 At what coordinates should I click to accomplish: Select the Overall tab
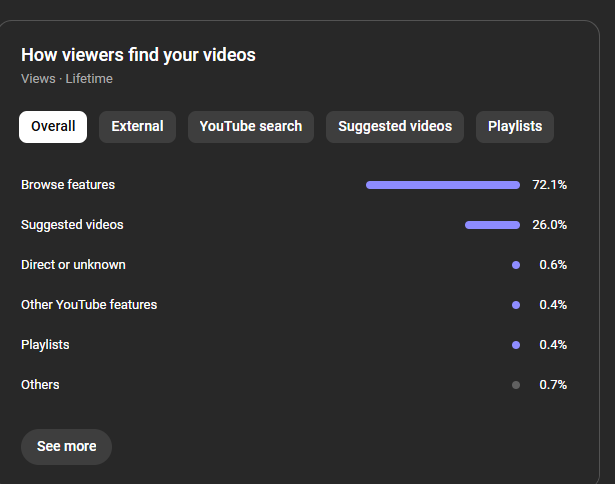[53, 127]
